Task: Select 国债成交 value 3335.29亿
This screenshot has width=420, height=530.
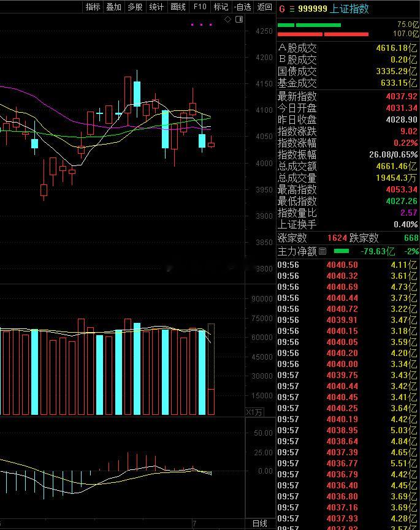Action: tap(397, 71)
